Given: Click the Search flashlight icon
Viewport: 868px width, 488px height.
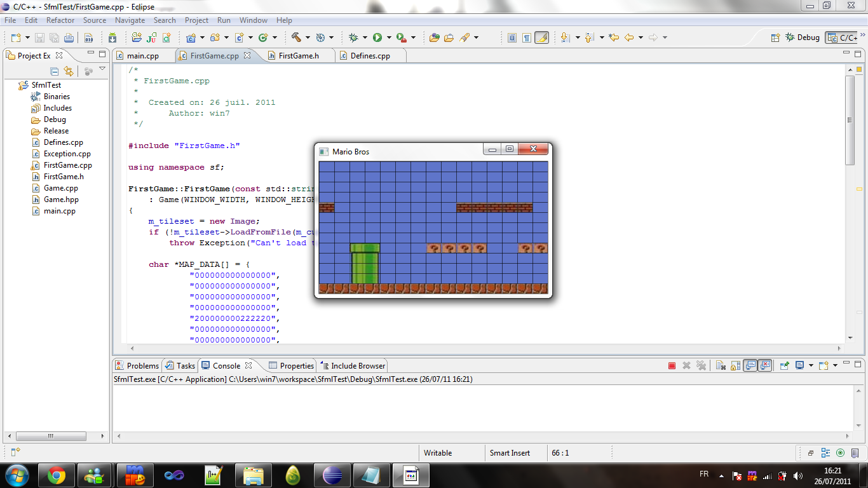Looking at the screenshot, I should pyautogui.click(x=465, y=37).
